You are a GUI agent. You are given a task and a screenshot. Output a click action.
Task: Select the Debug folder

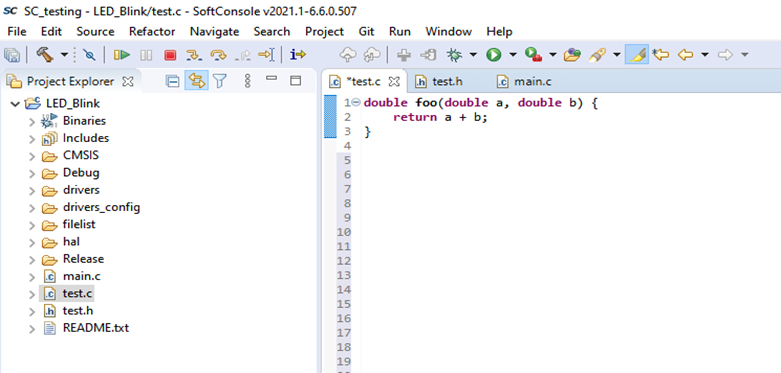coord(81,173)
